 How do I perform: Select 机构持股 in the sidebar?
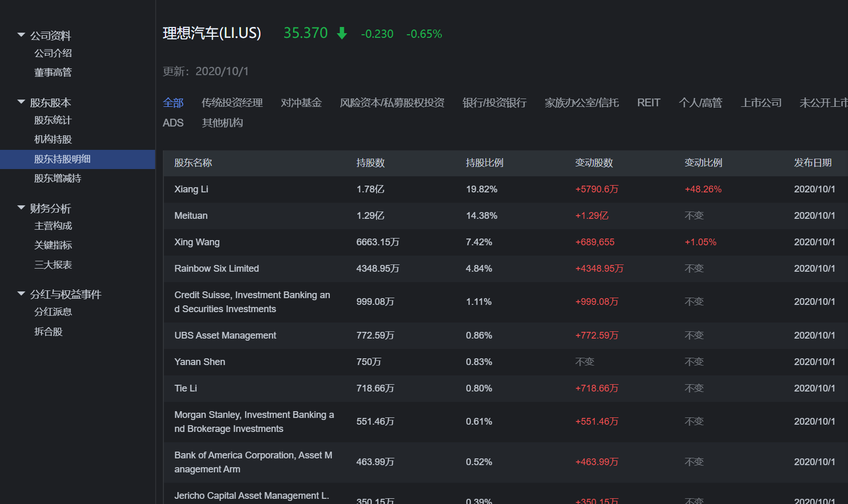click(x=53, y=139)
